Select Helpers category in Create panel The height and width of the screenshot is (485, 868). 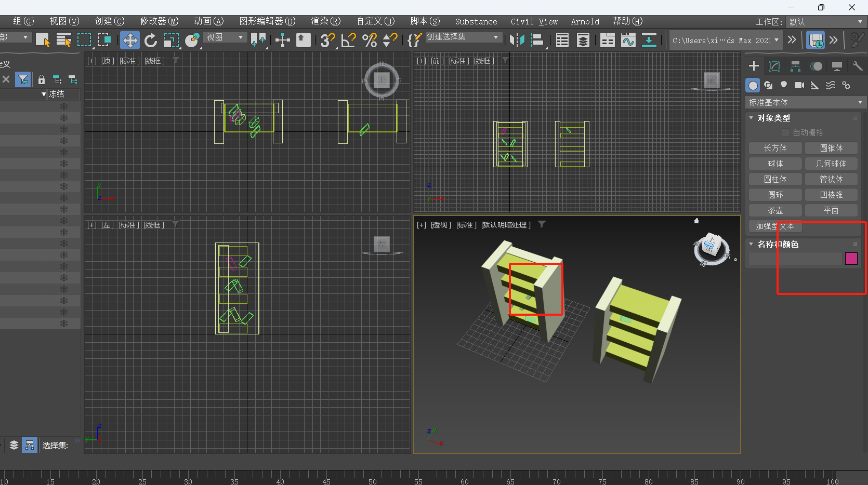coord(815,85)
